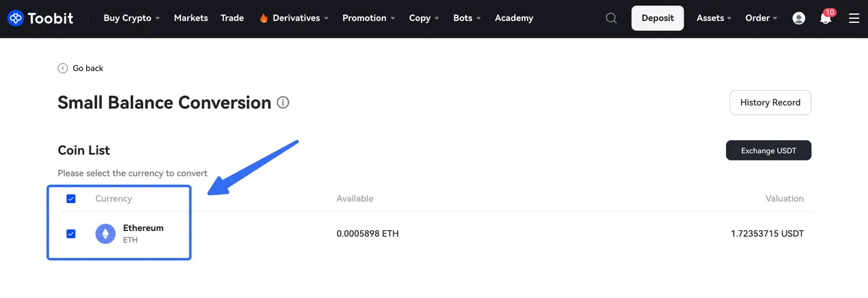This screenshot has height=298, width=868.
Task: Click the Toobit logo icon
Action: 16,18
